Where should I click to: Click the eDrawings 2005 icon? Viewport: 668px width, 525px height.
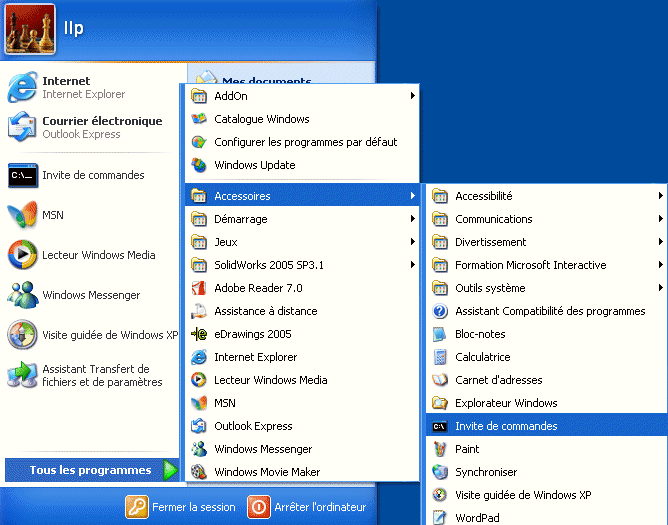tap(199, 334)
